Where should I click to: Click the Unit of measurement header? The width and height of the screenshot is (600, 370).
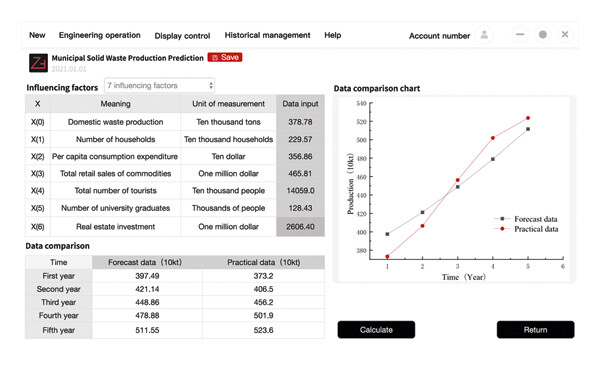(228, 104)
